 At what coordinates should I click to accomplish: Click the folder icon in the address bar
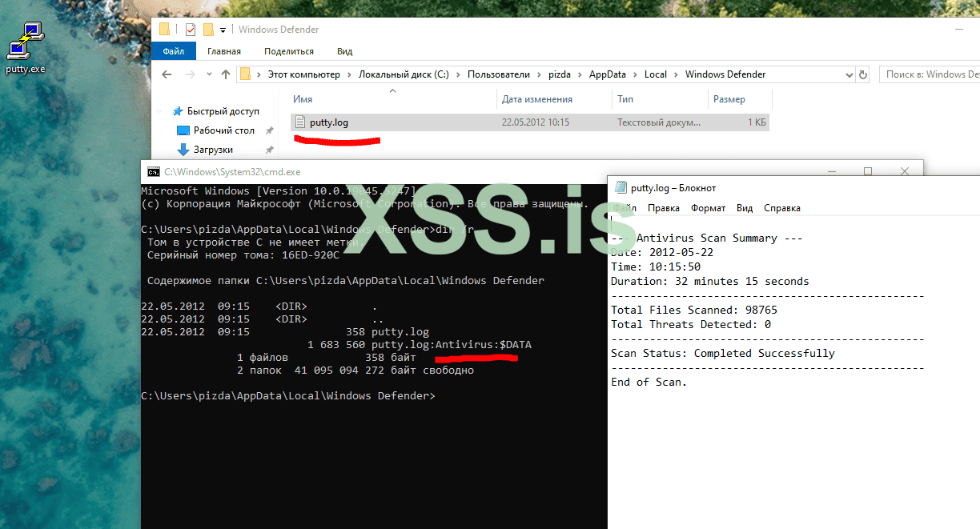(246, 74)
